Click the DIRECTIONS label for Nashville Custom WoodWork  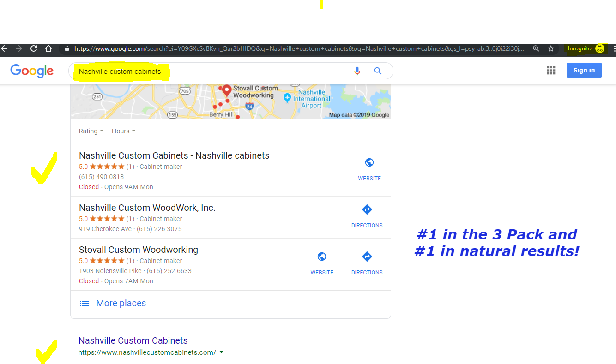point(367,226)
